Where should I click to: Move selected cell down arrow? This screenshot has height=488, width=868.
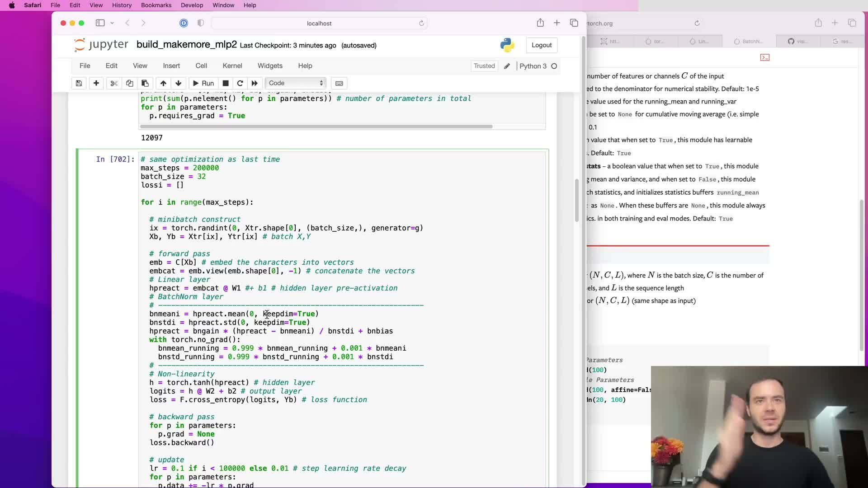point(179,83)
